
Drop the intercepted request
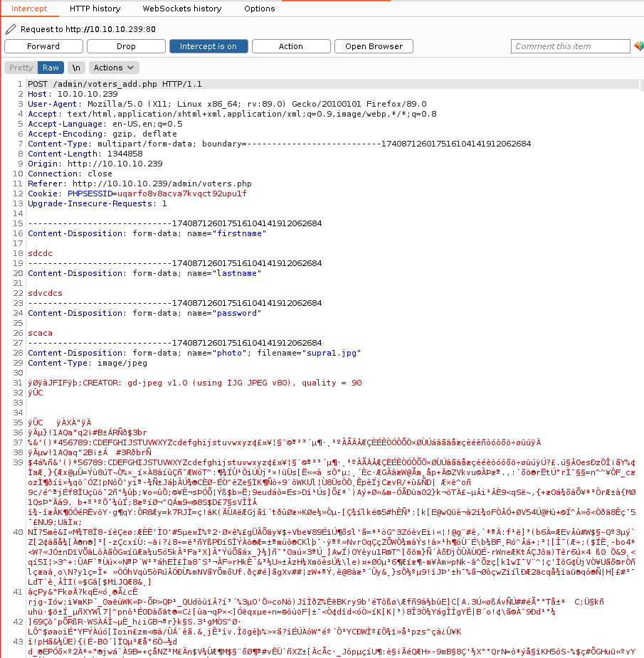(x=126, y=46)
